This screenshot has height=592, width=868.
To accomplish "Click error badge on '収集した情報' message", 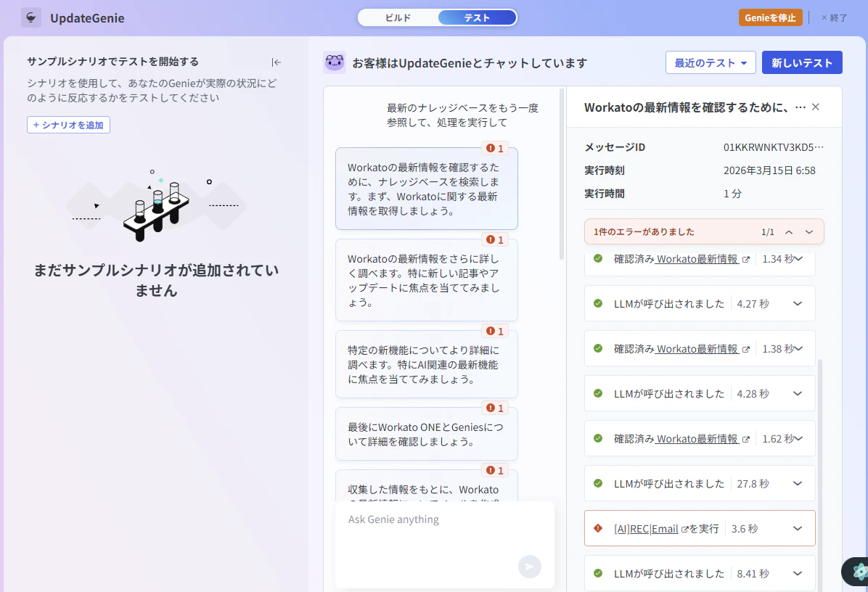I will [495, 470].
